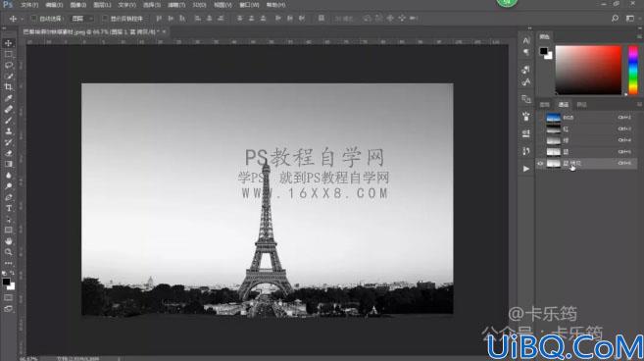Screen dimensions: 644x361
Task: Change screen mode icon at toolbox bottom
Action: coord(8,309)
